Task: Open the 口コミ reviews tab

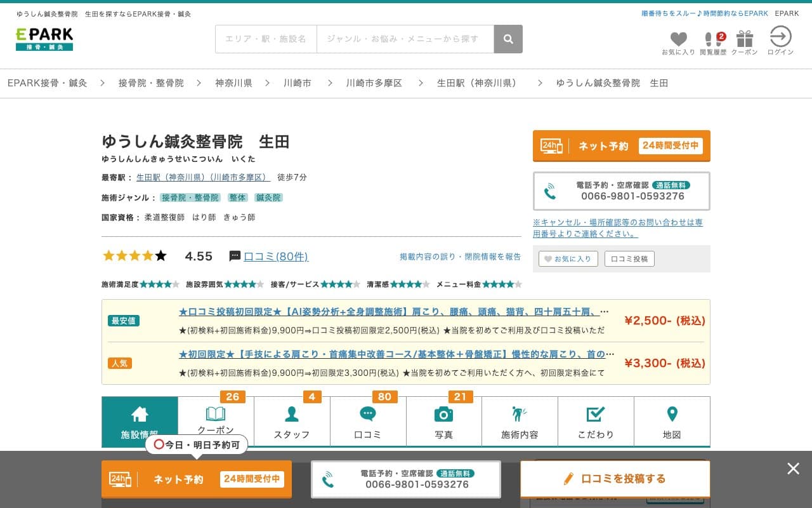Action: (x=368, y=422)
